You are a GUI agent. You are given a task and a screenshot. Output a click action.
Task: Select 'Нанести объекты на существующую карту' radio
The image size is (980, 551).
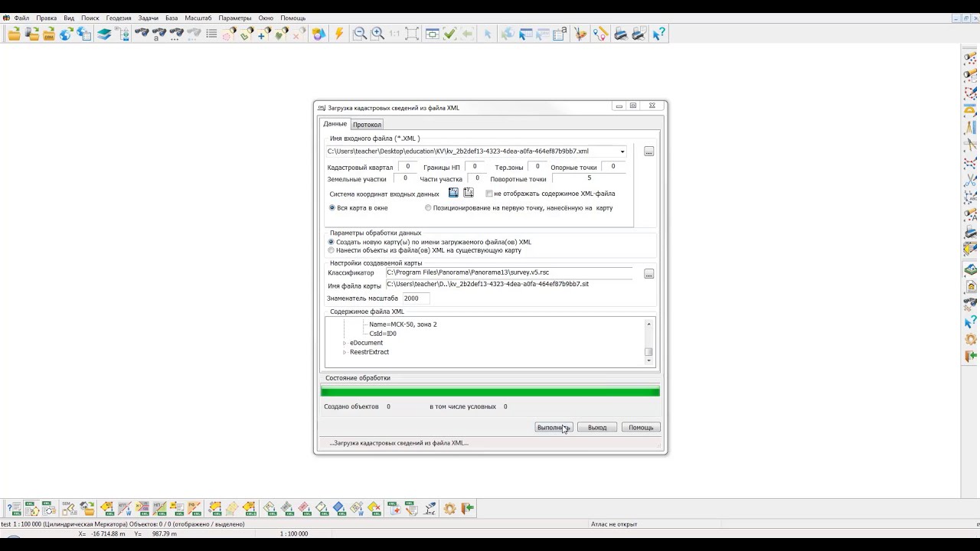pos(331,250)
